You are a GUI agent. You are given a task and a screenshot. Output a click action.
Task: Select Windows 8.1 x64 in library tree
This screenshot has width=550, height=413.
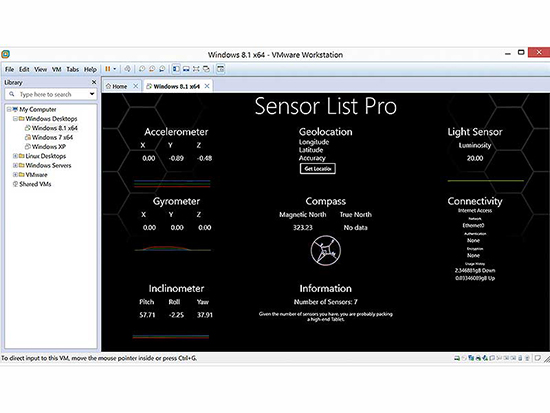click(54, 128)
